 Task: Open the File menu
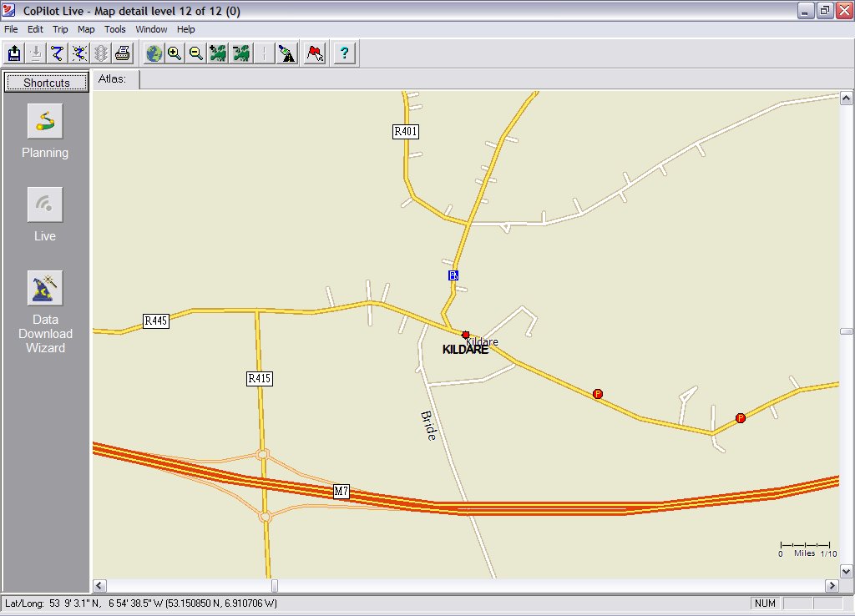point(11,29)
